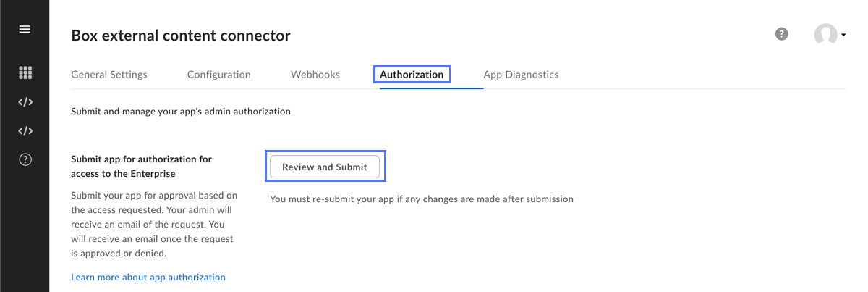This screenshot has width=868, height=292.
Task: Open the Webhooks tab
Action: (315, 75)
